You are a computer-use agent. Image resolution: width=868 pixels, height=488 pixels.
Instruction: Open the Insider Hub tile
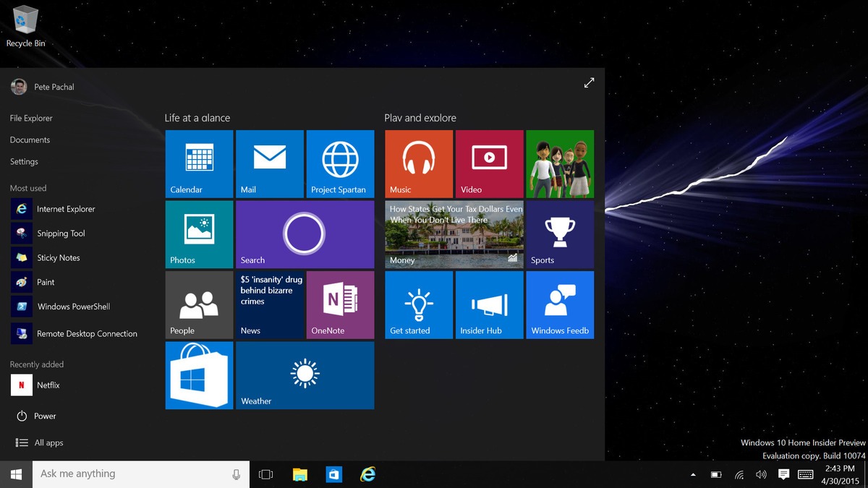coord(490,305)
